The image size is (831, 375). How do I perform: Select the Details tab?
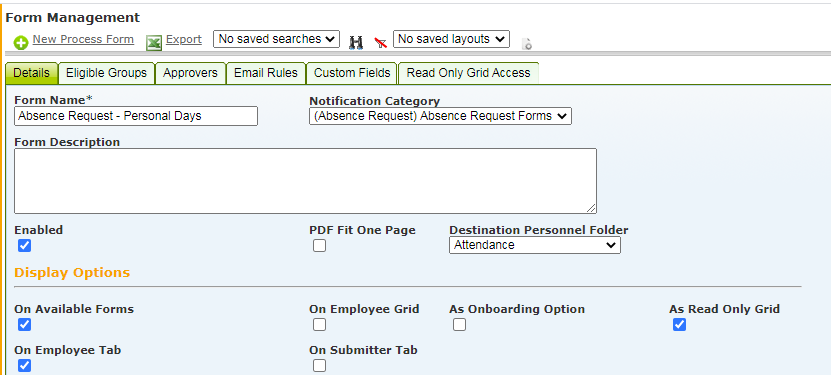pos(31,73)
